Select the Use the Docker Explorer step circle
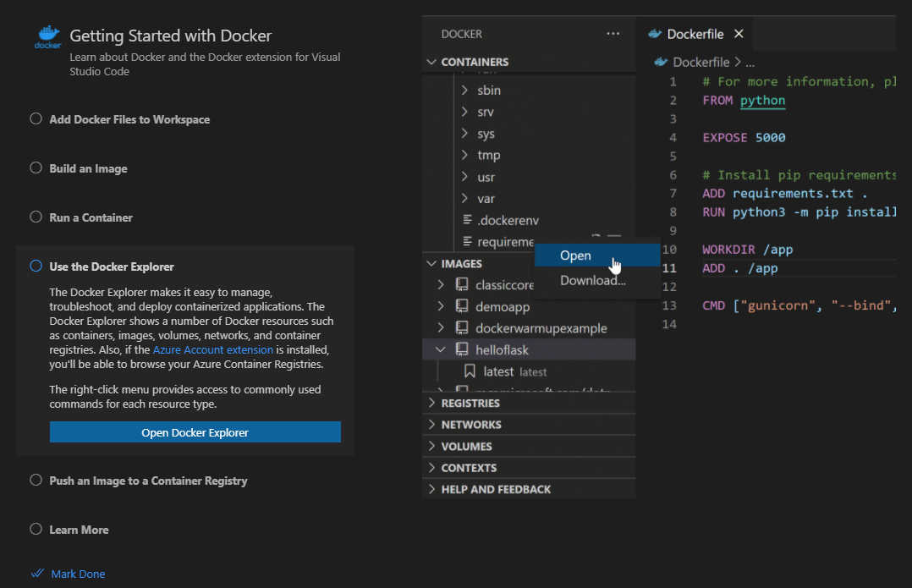This screenshot has height=588, width=912. click(36, 266)
